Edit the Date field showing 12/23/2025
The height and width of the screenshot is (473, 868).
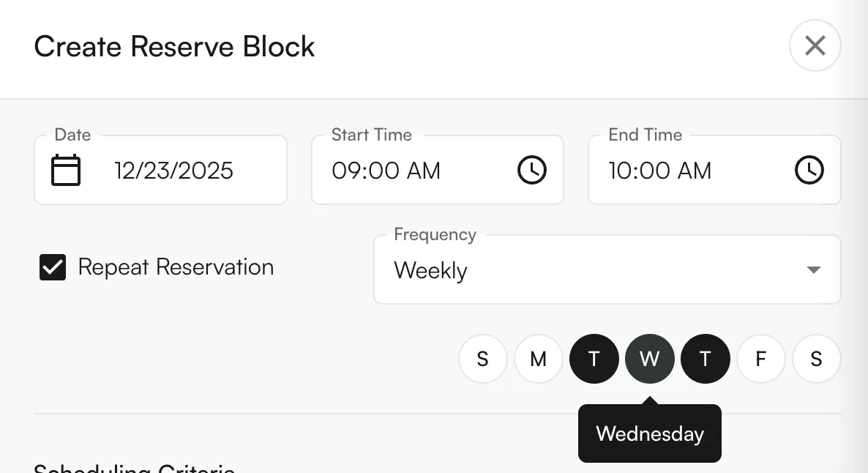click(173, 170)
